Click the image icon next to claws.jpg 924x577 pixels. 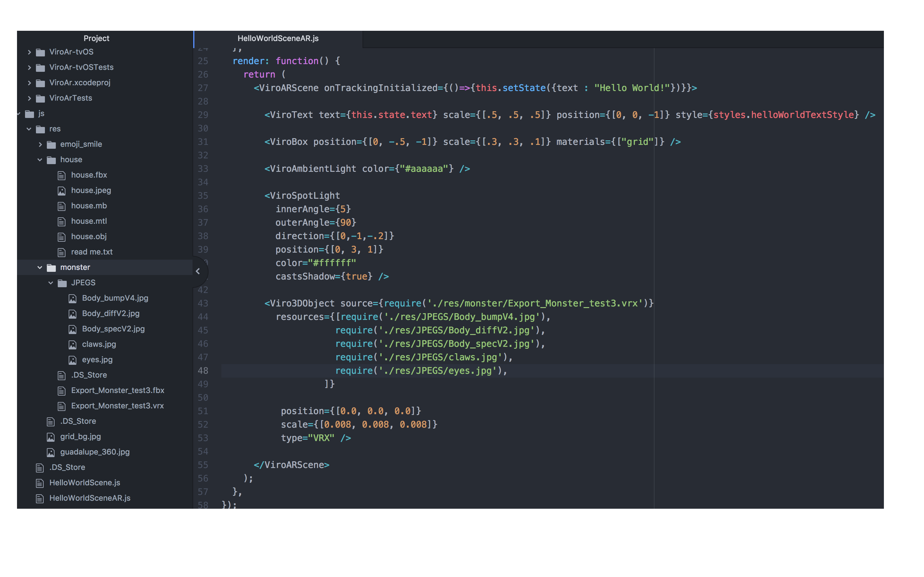point(73,344)
